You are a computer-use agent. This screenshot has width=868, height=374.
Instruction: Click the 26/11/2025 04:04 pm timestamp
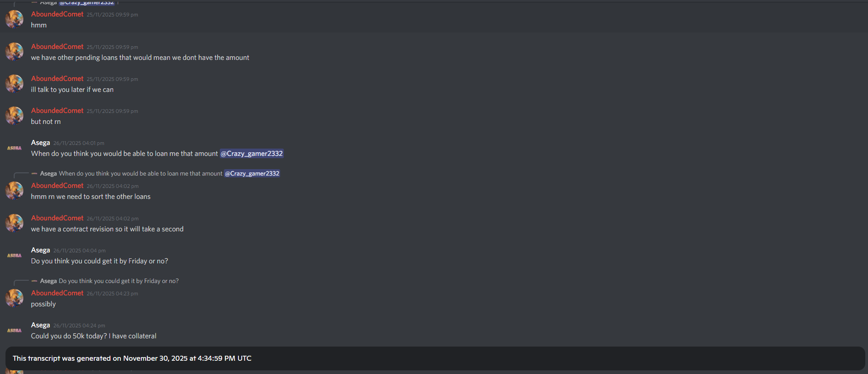click(x=79, y=251)
